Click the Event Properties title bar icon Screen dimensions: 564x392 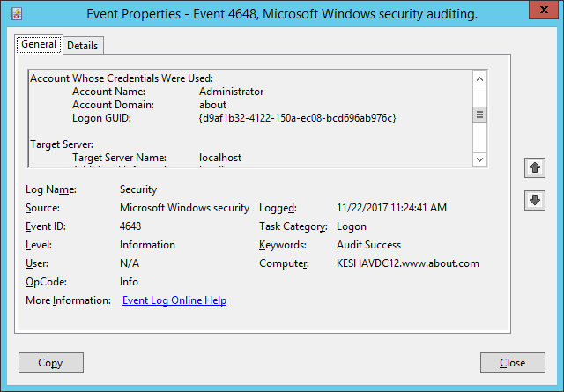pos(16,14)
